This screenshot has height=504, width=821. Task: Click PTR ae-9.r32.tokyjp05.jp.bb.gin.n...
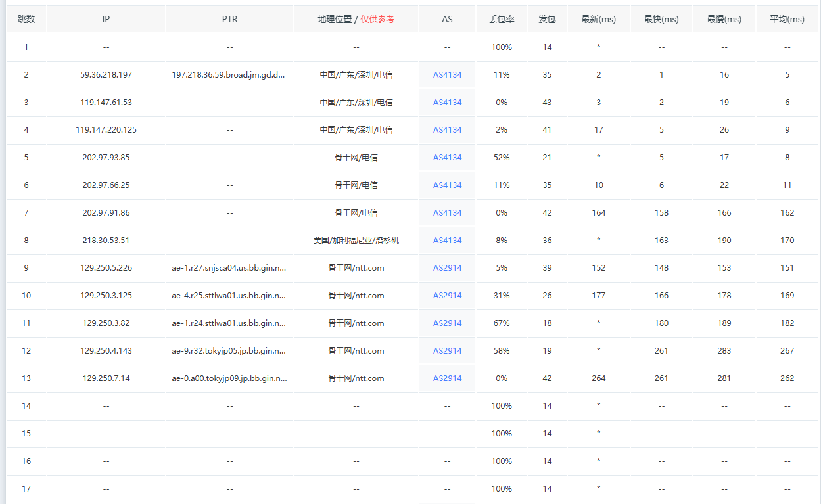click(x=229, y=351)
